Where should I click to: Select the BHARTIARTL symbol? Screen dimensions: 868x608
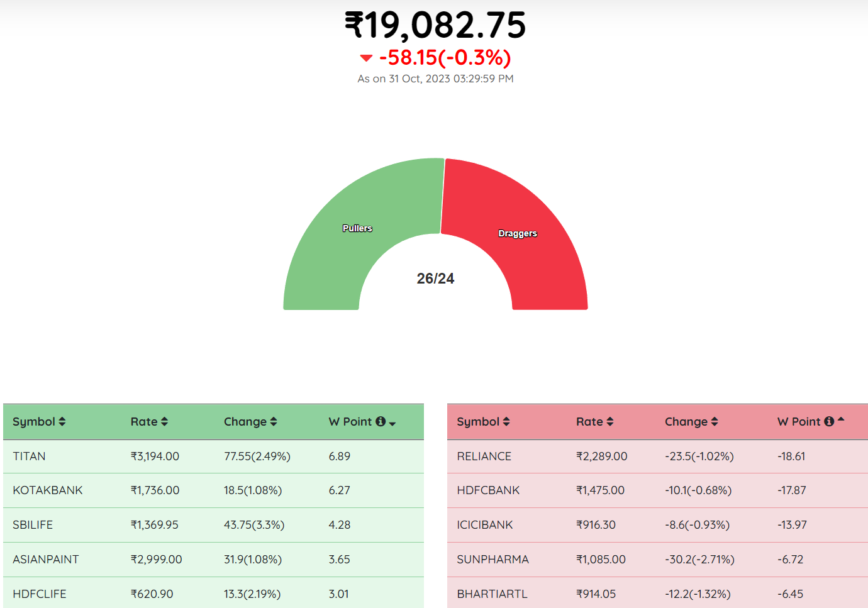pos(492,594)
